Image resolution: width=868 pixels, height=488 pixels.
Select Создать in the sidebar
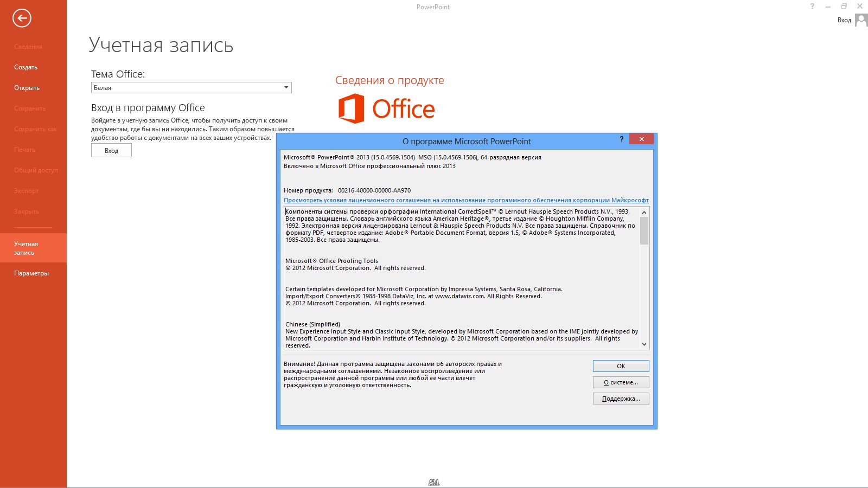click(26, 67)
